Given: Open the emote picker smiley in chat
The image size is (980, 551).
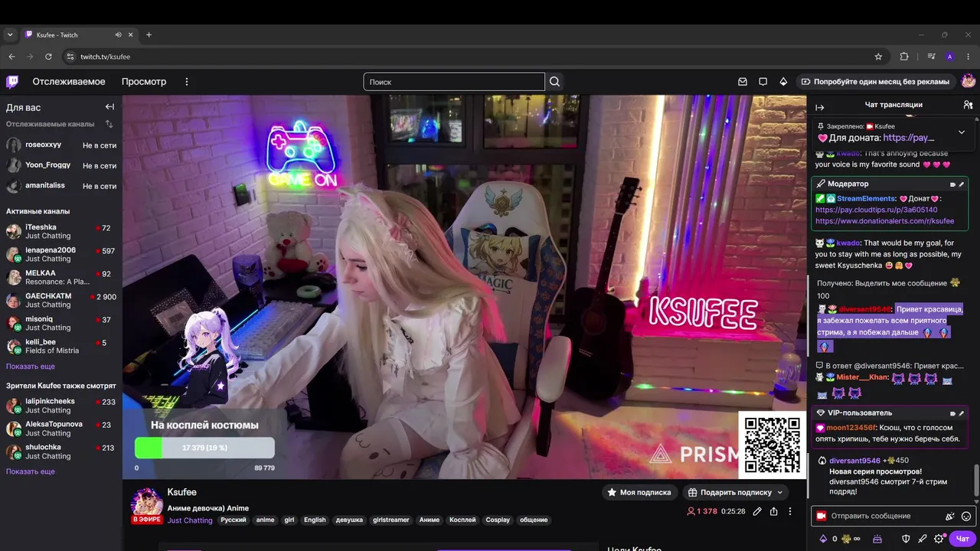Looking at the screenshot, I should (x=966, y=517).
